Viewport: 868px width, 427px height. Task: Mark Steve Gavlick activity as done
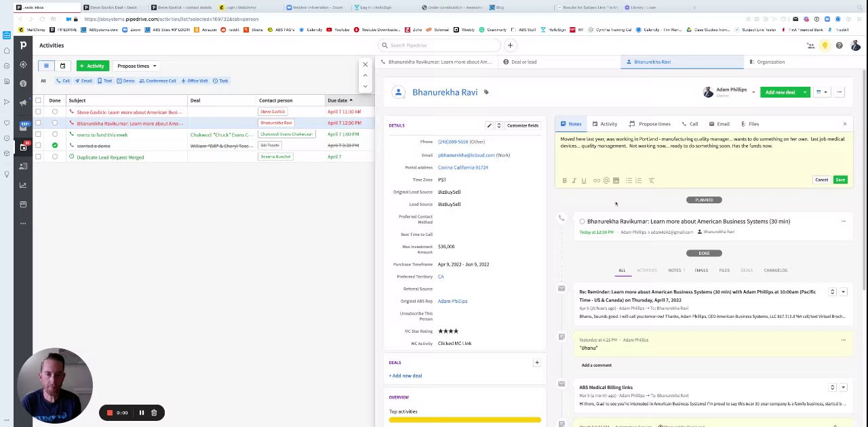pos(55,112)
